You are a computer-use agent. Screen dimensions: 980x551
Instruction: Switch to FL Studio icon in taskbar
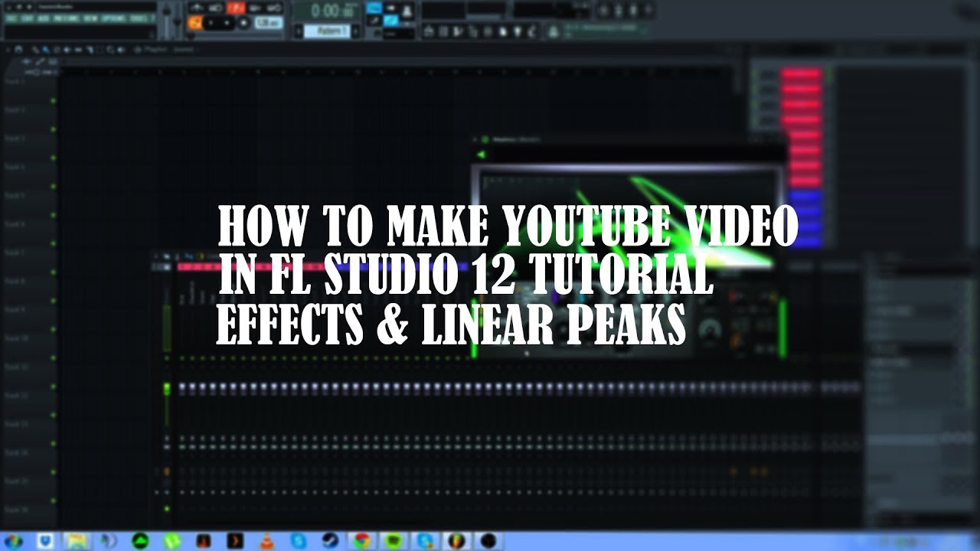pos(456,541)
